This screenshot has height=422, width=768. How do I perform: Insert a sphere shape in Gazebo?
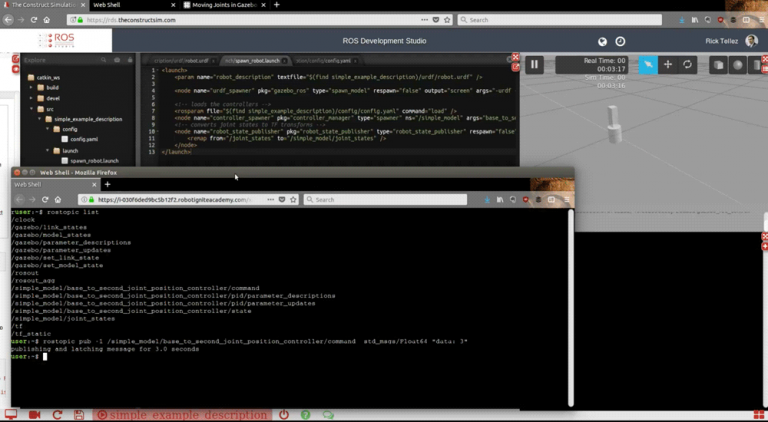coord(738,65)
